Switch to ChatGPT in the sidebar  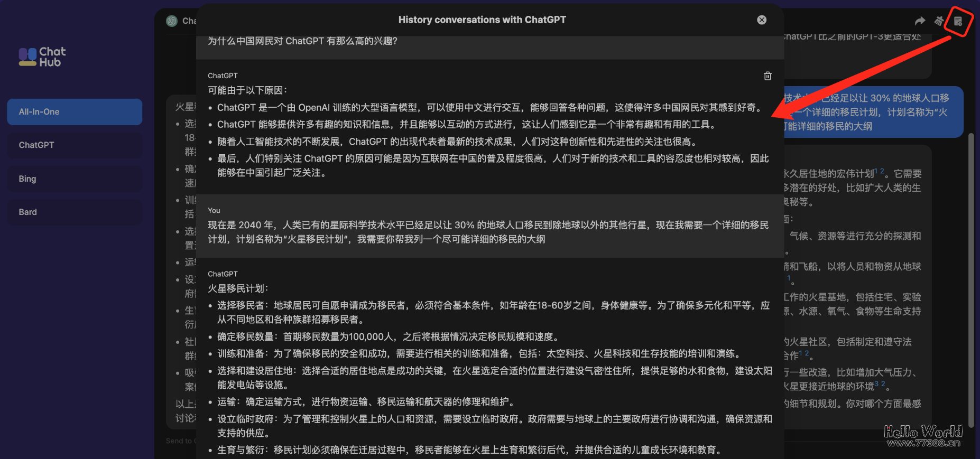tap(75, 145)
